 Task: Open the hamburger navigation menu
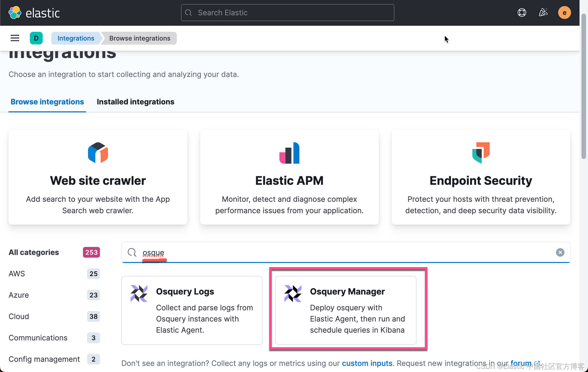coord(15,38)
